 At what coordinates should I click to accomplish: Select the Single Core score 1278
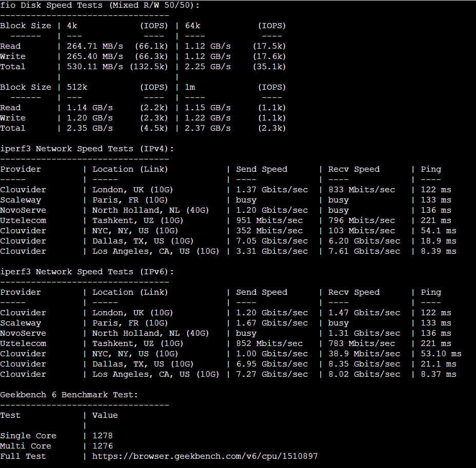pos(102,436)
